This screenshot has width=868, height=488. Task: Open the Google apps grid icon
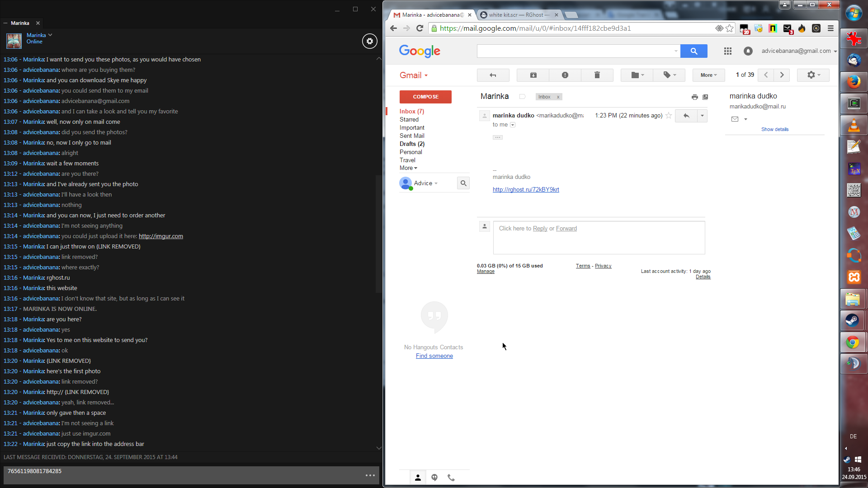[727, 51]
